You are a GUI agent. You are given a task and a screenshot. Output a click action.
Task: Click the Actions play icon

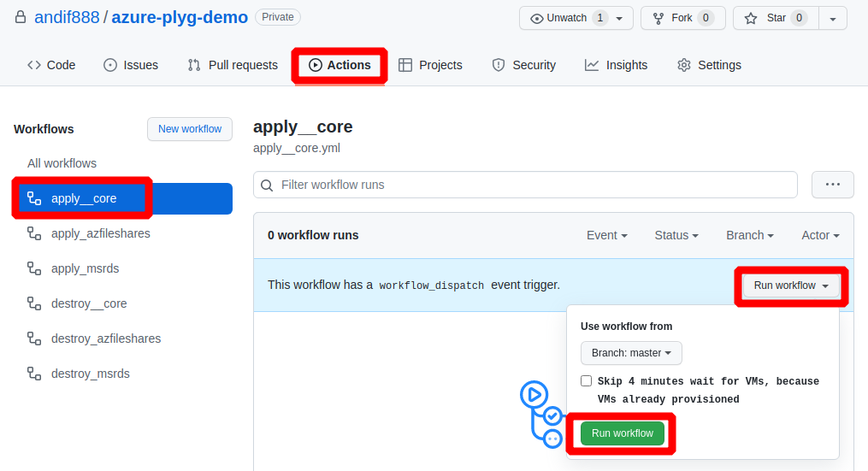pos(315,65)
